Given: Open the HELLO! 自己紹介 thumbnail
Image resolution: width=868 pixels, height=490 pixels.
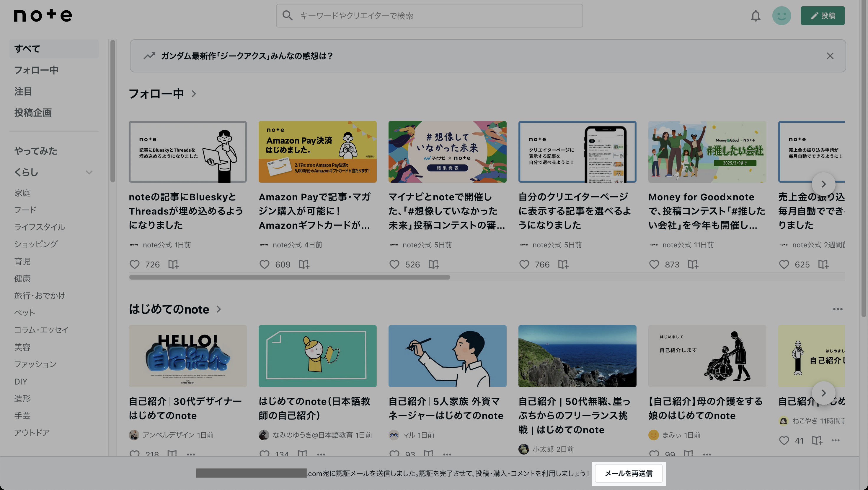Looking at the screenshot, I should (188, 356).
